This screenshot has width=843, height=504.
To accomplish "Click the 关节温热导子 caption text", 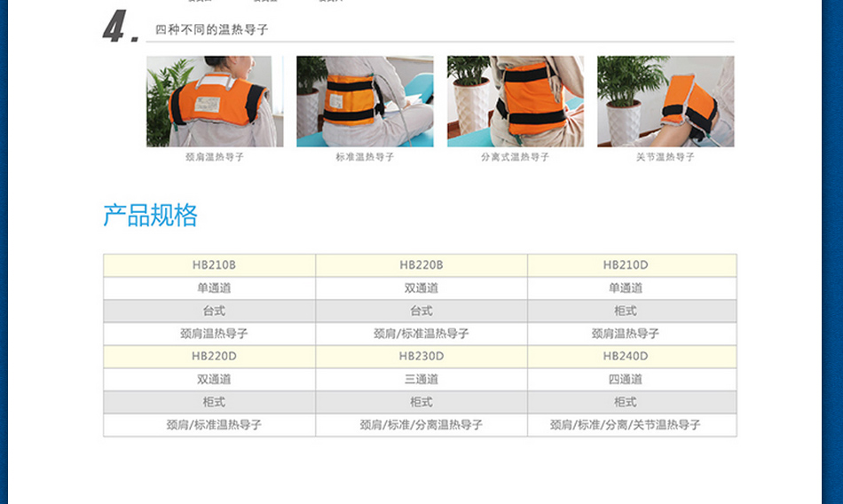I will pos(666,157).
